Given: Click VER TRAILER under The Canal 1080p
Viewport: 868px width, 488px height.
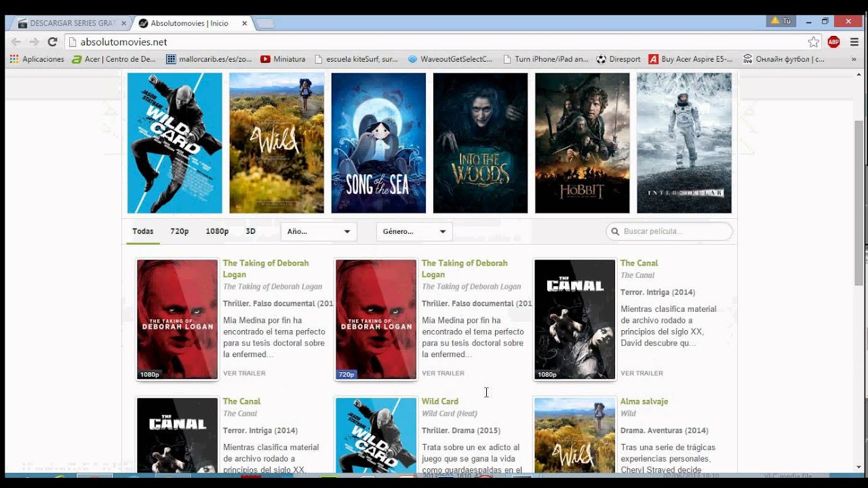Looking at the screenshot, I should (642, 373).
